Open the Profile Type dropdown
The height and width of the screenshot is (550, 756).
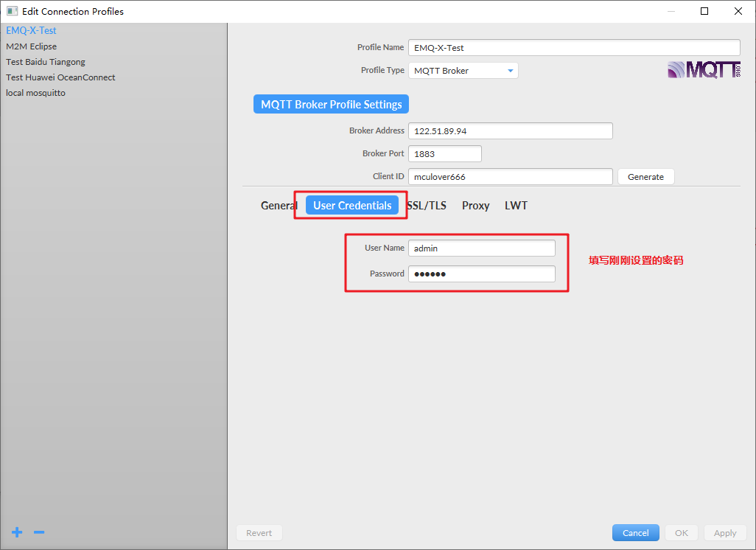pyautogui.click(x=463, y=71)
